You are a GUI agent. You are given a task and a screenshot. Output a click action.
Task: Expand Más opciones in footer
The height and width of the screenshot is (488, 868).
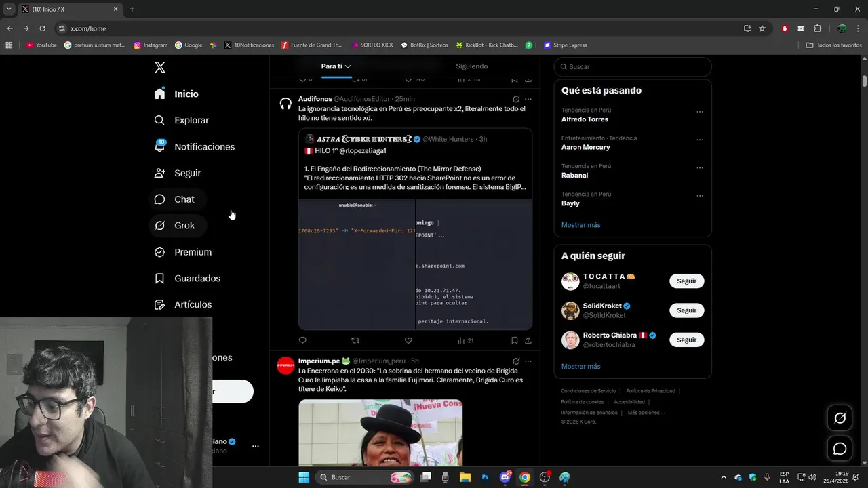(x=646, y=413)
